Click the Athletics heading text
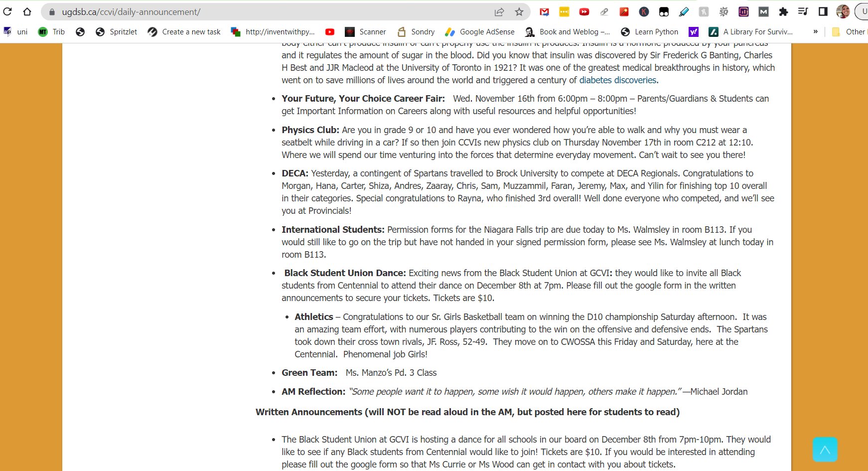Image resolution: width=868 pixels, height=471 pixels. pos(314,317)
